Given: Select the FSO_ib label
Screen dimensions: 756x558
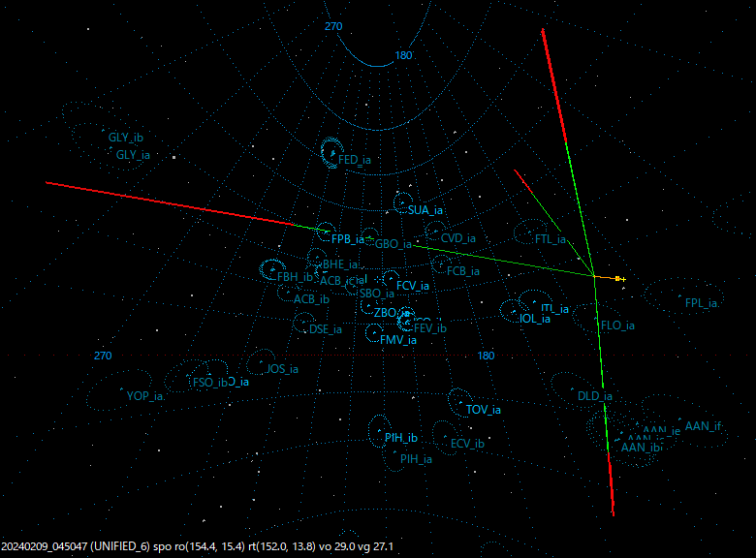Looking at the screenshot, I should 210,383.
